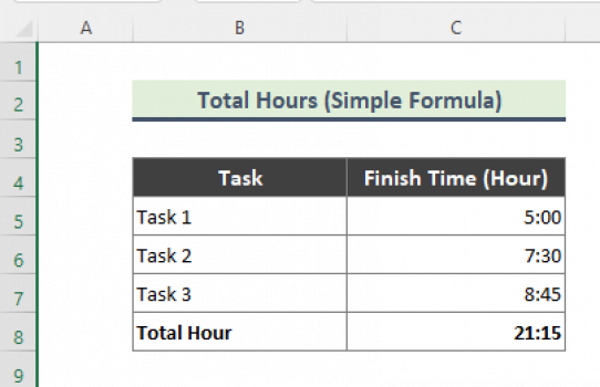600x387 pixels.
Task: Select column A header
Action: tap(86, 28)
